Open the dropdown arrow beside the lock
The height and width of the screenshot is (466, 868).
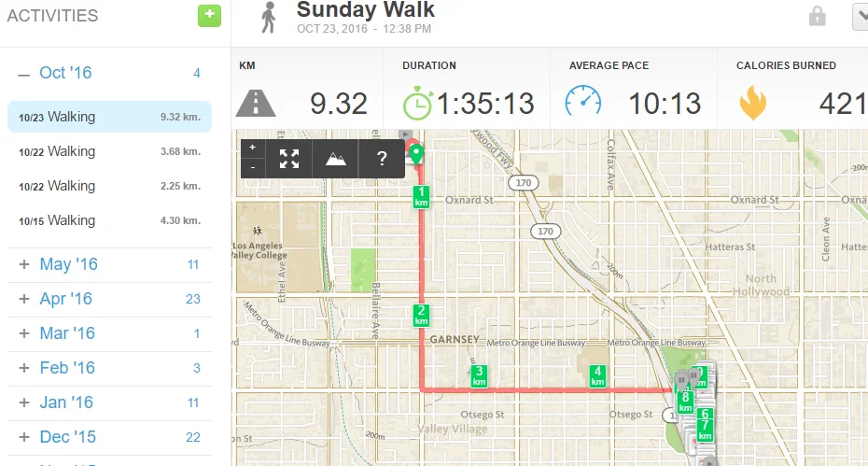(x=860, y=16)
